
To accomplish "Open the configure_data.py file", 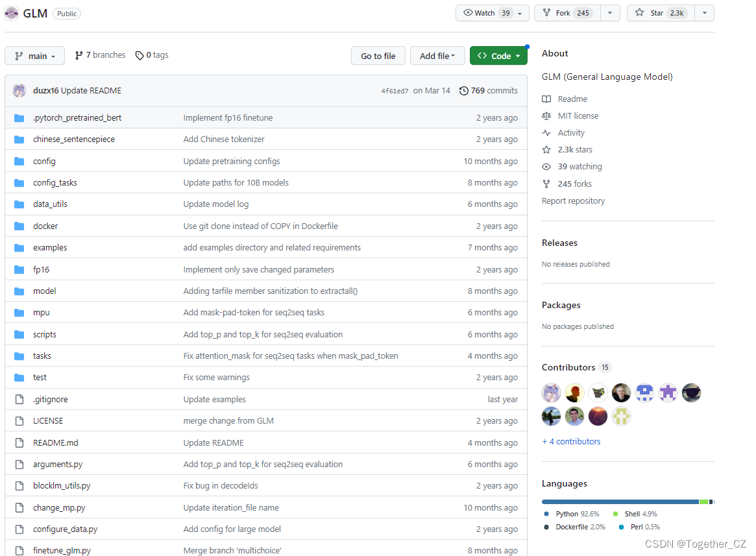I will coord(65,529).
